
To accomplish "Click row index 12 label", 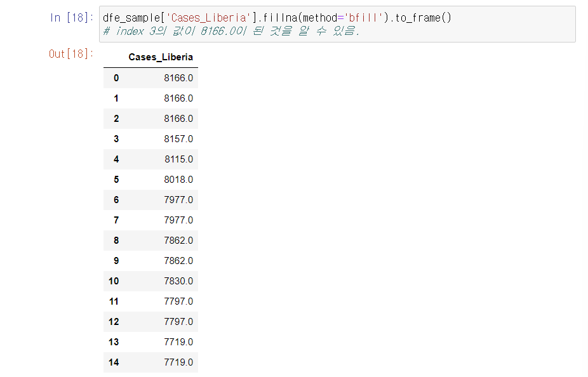I will tap(114, 322).
